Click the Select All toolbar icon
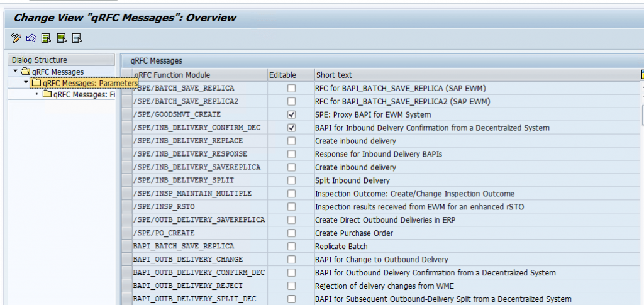Viewport: 644px width, 305px height. tap(46, 38)
